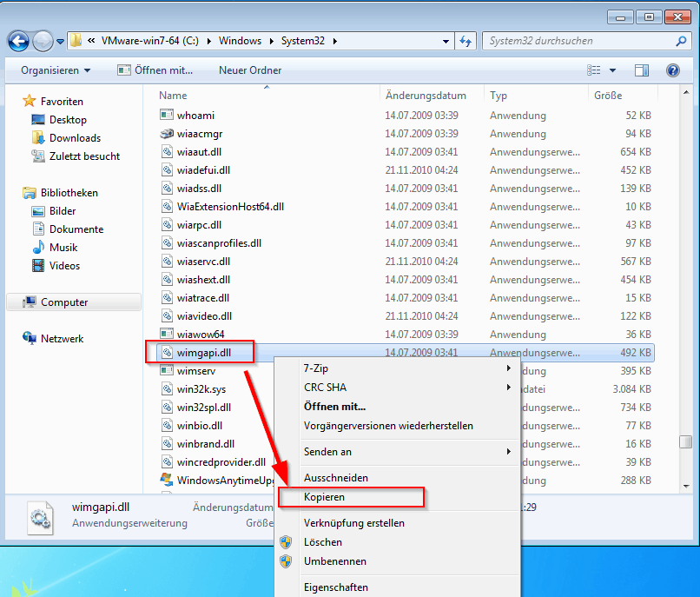
Task: Select the wiatrace.dll file icon
Action: point(167,298)
